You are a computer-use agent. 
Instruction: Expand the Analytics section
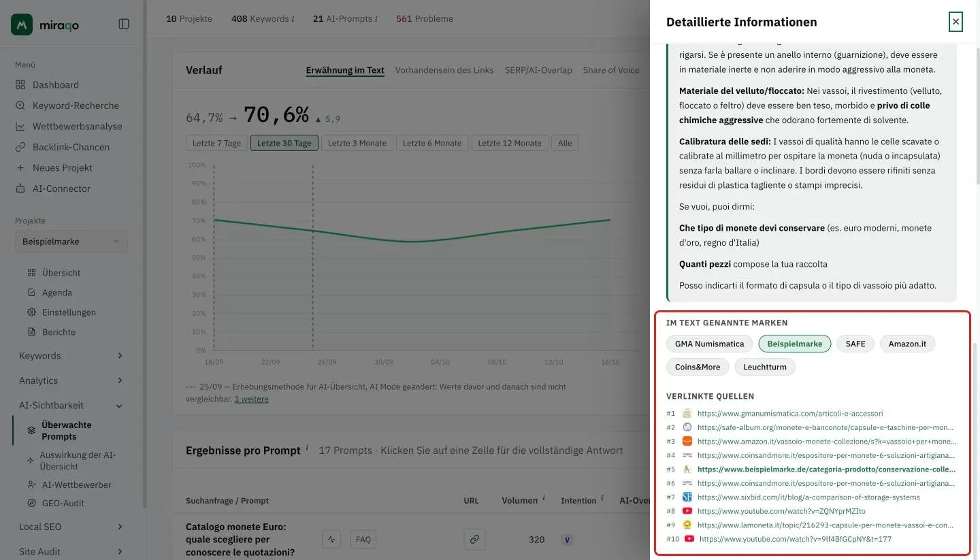[71, 381]
